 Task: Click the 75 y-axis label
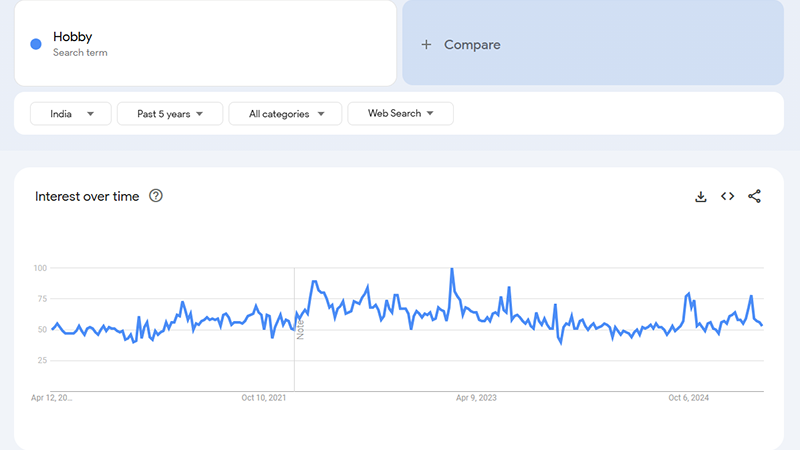point(42,299)
